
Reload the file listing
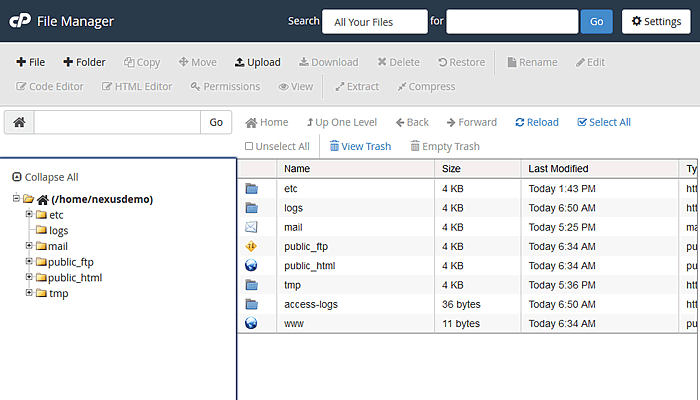(537, 122)
